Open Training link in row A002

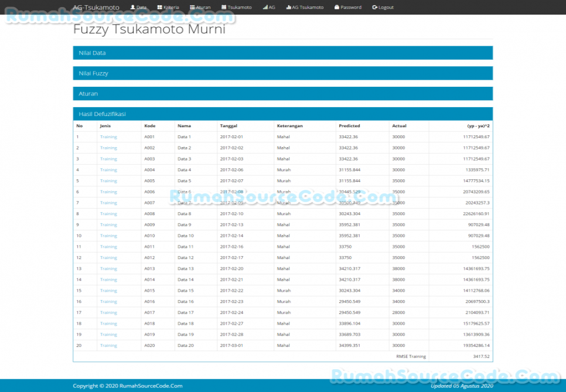coord(108,148)
